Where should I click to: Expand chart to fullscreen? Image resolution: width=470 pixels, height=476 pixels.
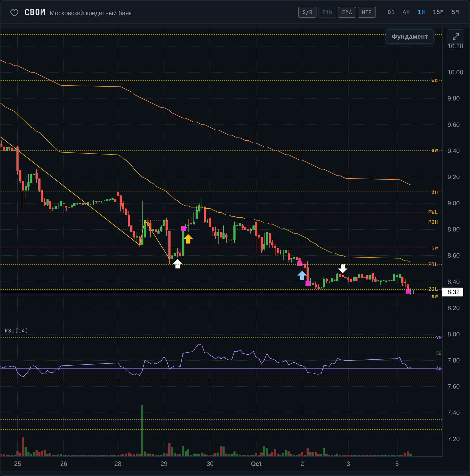(x=456, y=37)
